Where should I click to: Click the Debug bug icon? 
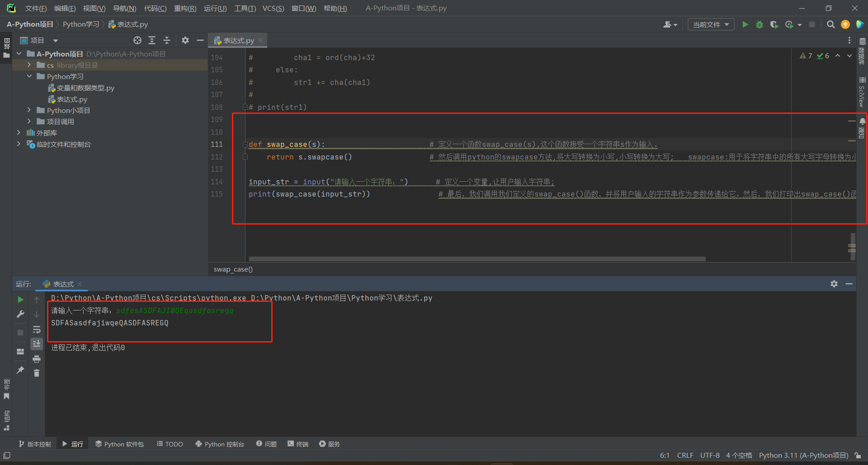tap(759, 24)
